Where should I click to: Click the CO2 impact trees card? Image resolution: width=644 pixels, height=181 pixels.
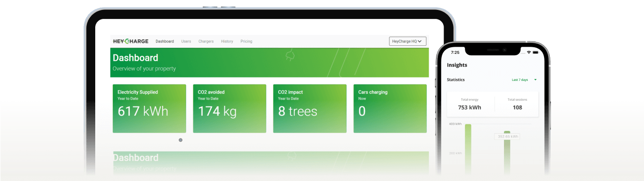click(x=310, y=109)
